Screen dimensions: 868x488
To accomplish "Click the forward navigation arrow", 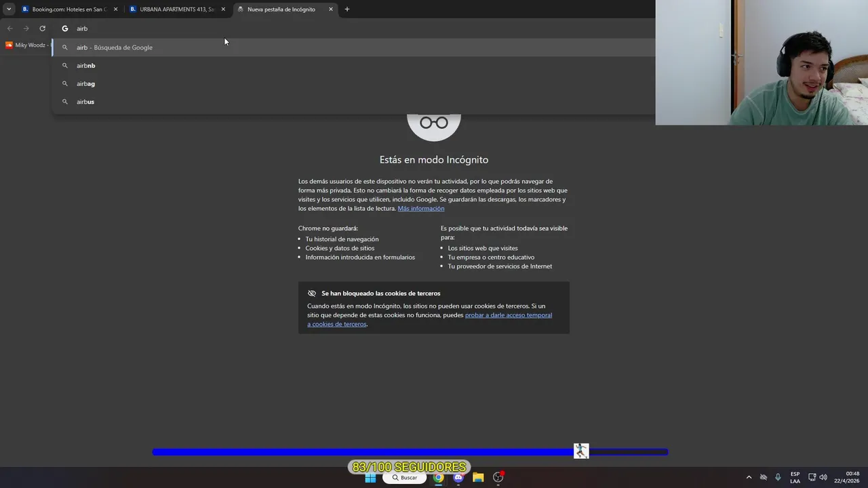I will [26, 28].
